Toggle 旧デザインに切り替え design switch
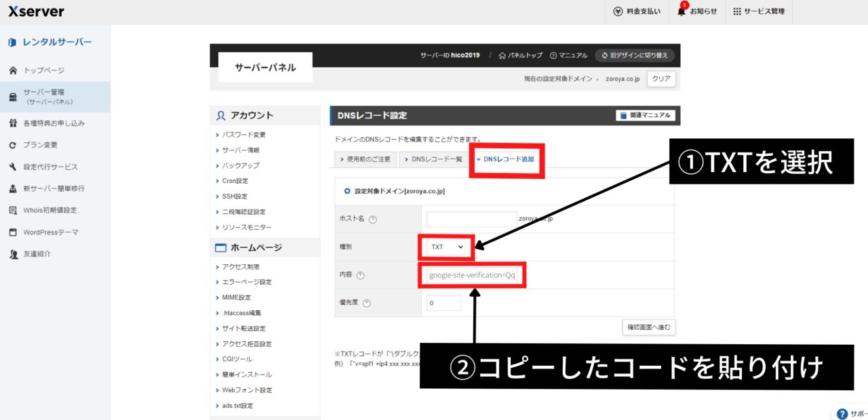This screenshot has height=420, width=868. pyautogui.click(x=635, y=56)
